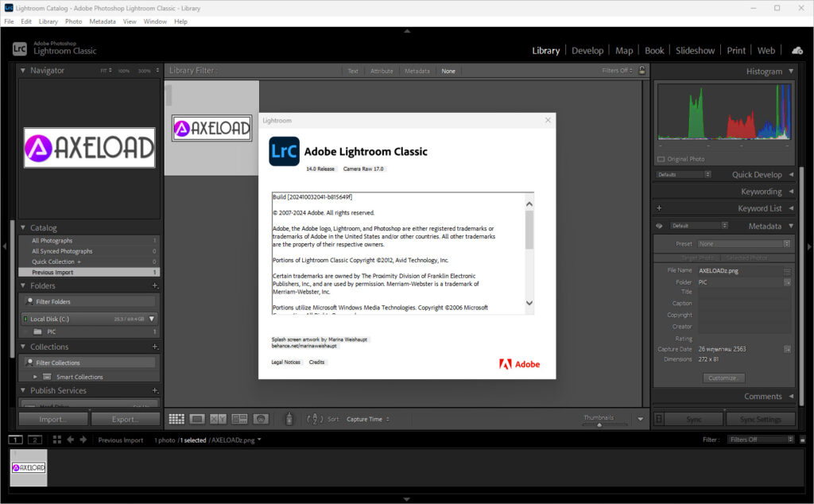This screenshot has height=504, width=814.
Task: Select None in Library Filter bar
Action: click(x=448, y=71)
